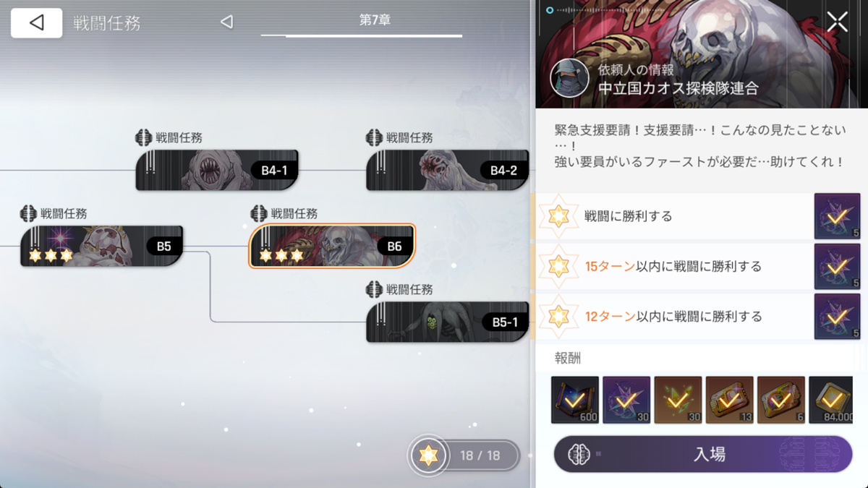Select the 600 reward item icon
The image size is (868, 488).
pyautogui.click(x=575, y=400)
